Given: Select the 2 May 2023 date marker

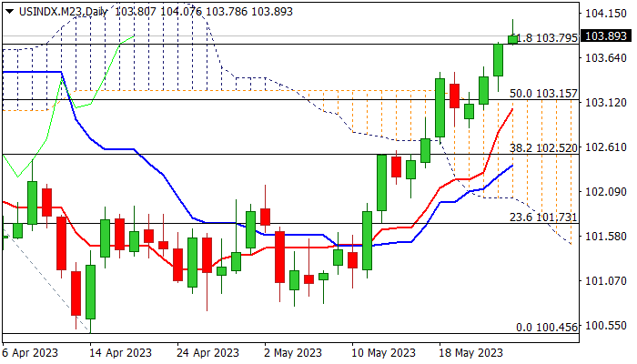Looking at the screenshot, I should pyautogui.click(x=293, y=353).
